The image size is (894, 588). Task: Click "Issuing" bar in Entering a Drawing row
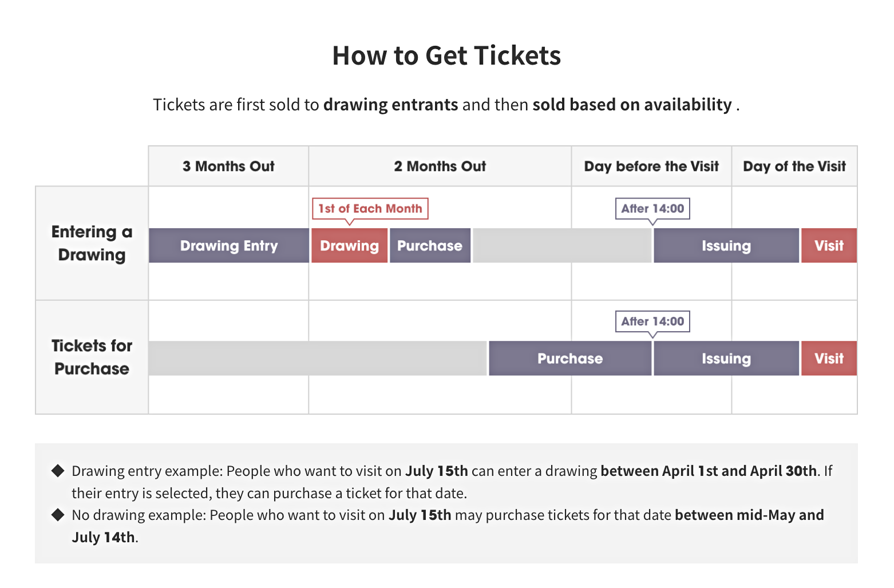click(x=726, y=246)
